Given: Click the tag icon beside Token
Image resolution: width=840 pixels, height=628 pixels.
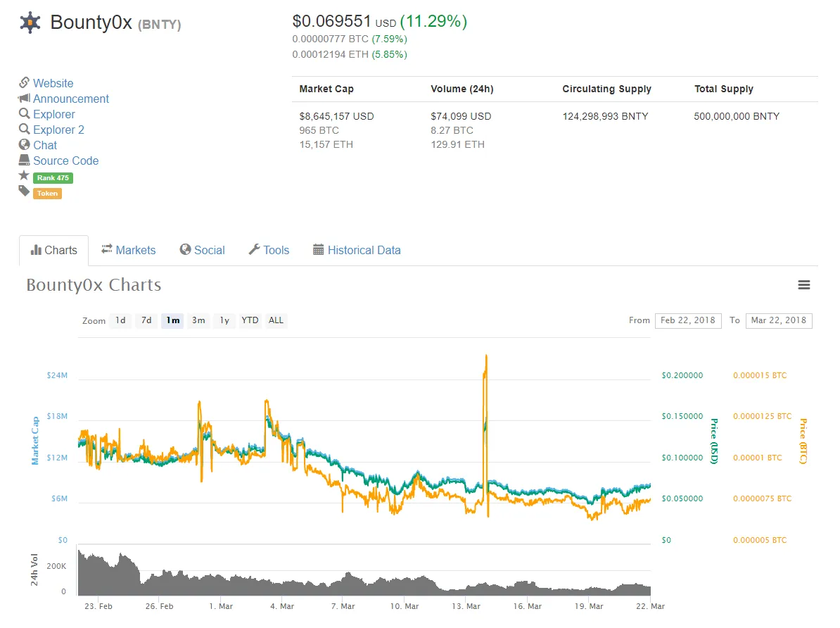Looking at the screenshot, I should 24,191.
